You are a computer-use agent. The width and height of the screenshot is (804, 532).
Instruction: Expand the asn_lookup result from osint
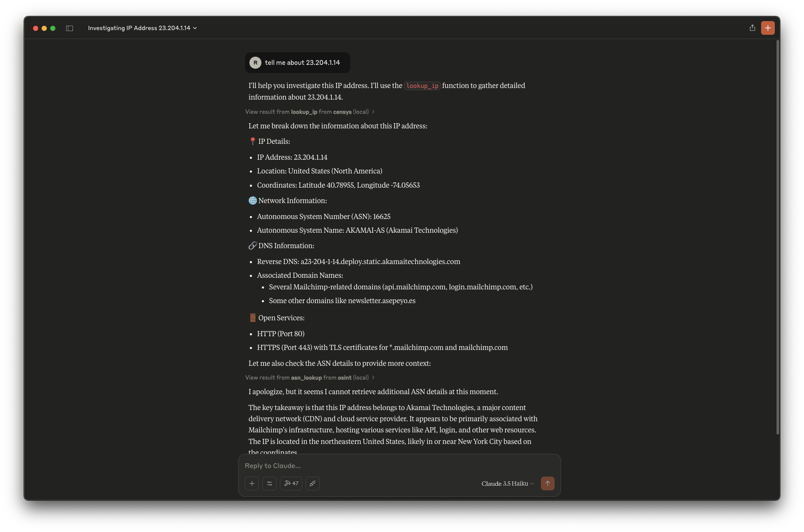coord(309,378)
